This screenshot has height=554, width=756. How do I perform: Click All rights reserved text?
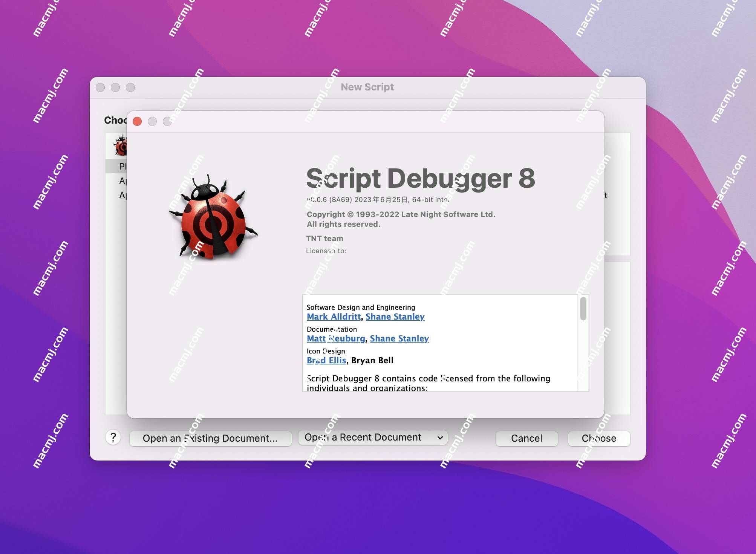tap(343, 225)
